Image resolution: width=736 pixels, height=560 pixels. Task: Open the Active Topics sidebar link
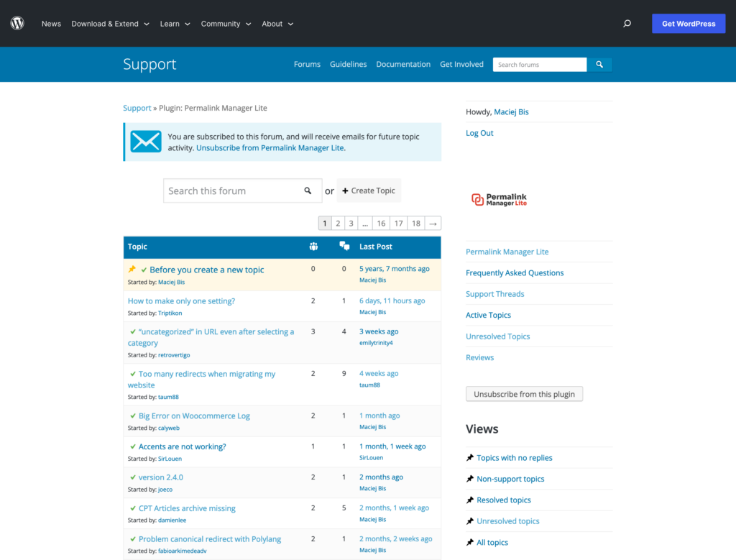[488, 315]
